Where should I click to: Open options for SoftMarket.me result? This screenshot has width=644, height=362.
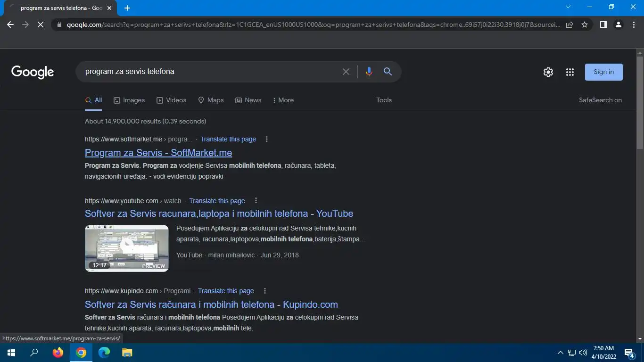pyautogui.click(x=267, y=139)
